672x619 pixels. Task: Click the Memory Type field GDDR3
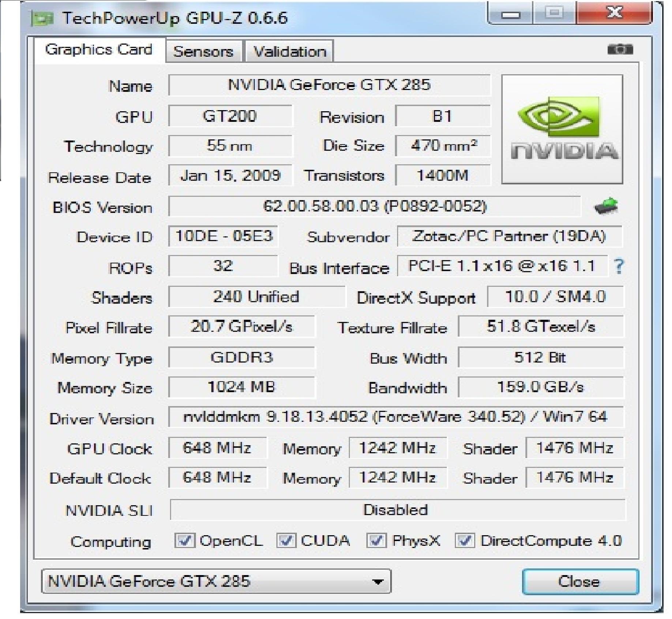241,357
